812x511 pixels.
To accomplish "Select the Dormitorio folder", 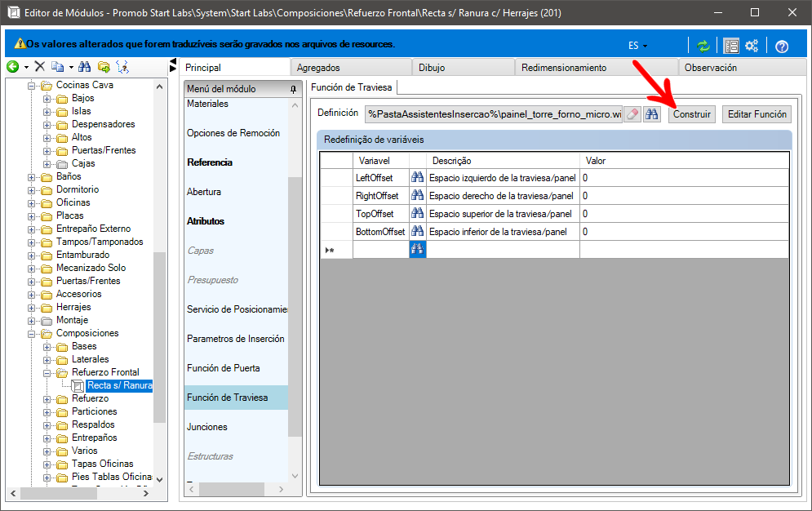I will [78, 189].
